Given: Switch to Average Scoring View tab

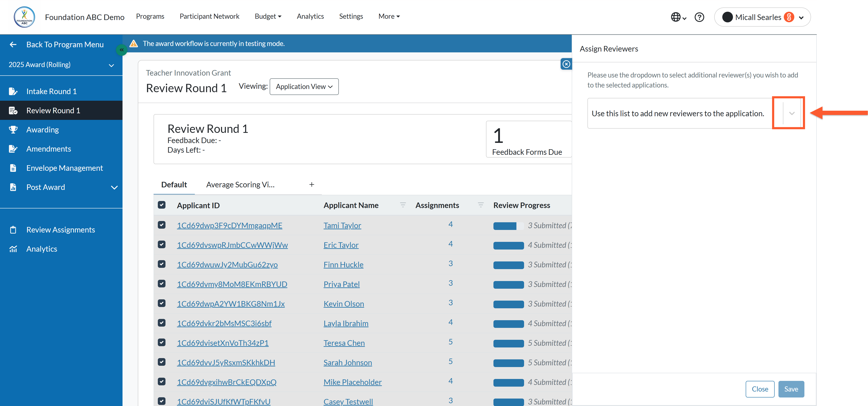Looking at the screenshot, I should point(240,184).
